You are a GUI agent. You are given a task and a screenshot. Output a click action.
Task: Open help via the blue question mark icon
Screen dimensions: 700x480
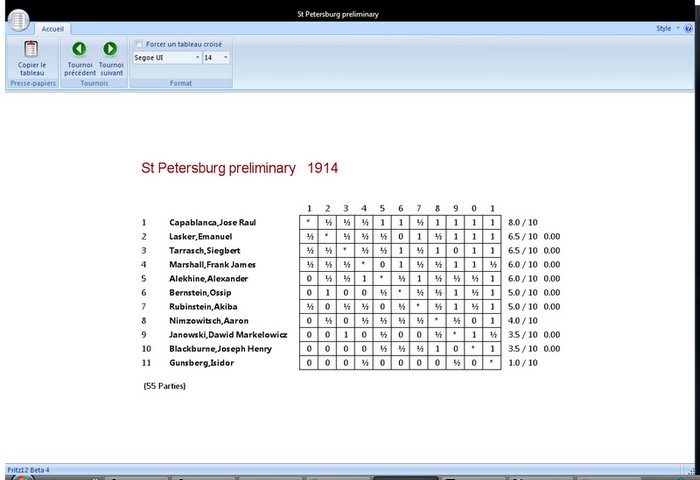pyautogui.click(x=688, y=29)
